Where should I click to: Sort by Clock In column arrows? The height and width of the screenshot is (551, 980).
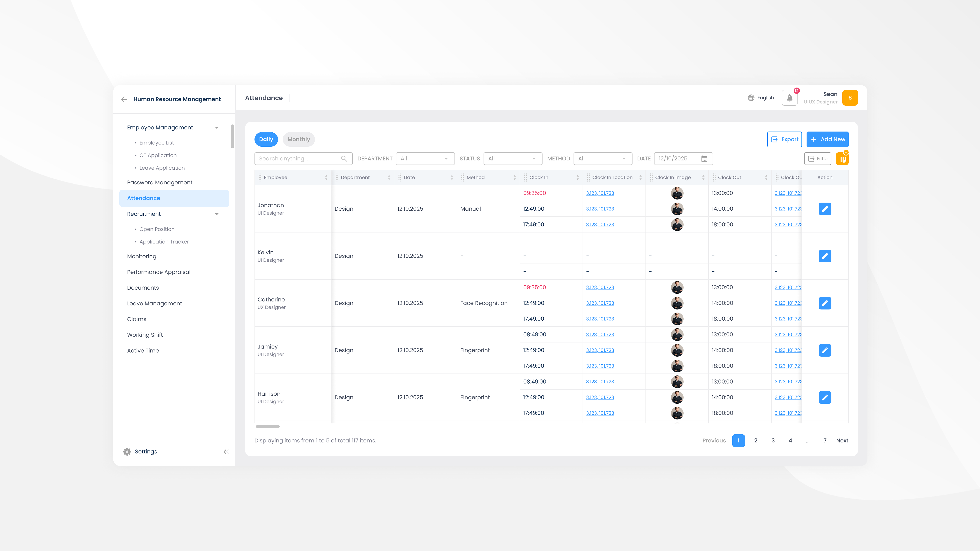[x=578, y=178]
